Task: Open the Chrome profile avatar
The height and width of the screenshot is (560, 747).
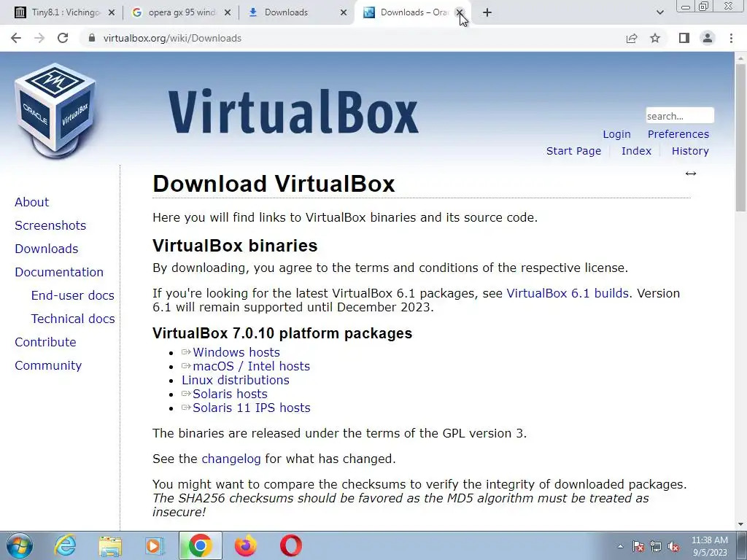Action: click(708, 38)
